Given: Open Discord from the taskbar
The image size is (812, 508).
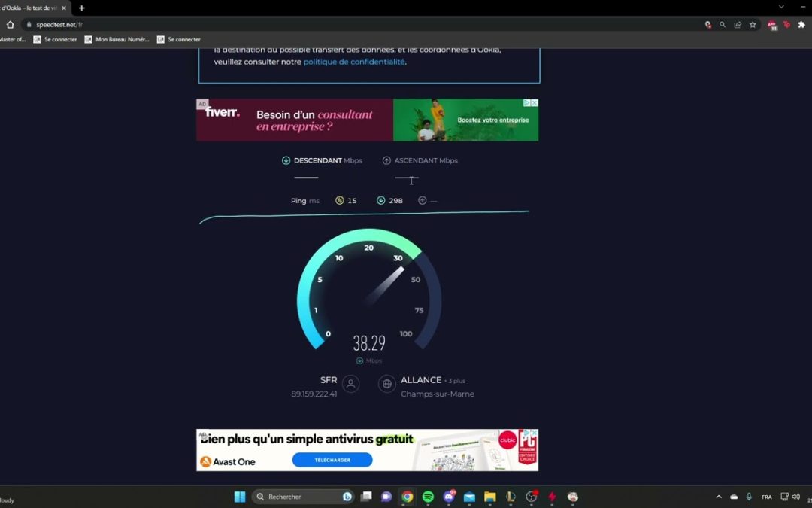Looking at the screenshot, I should (448, 497).
